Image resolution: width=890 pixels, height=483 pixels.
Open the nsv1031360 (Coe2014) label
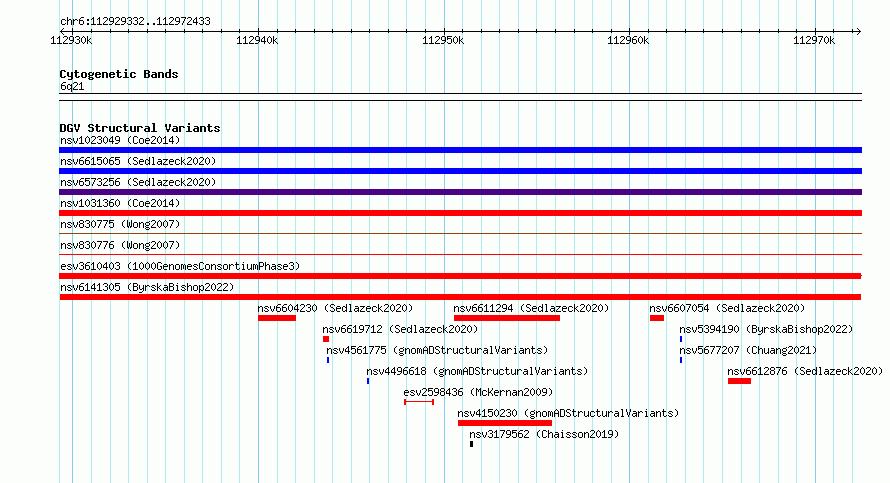tap(120, 203)
